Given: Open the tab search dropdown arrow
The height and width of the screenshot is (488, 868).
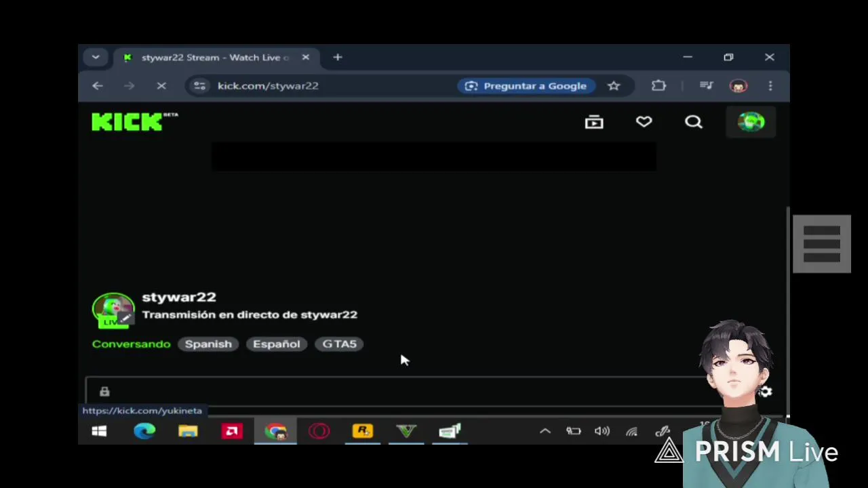Looking at the screenshot, I should (96, 58).
